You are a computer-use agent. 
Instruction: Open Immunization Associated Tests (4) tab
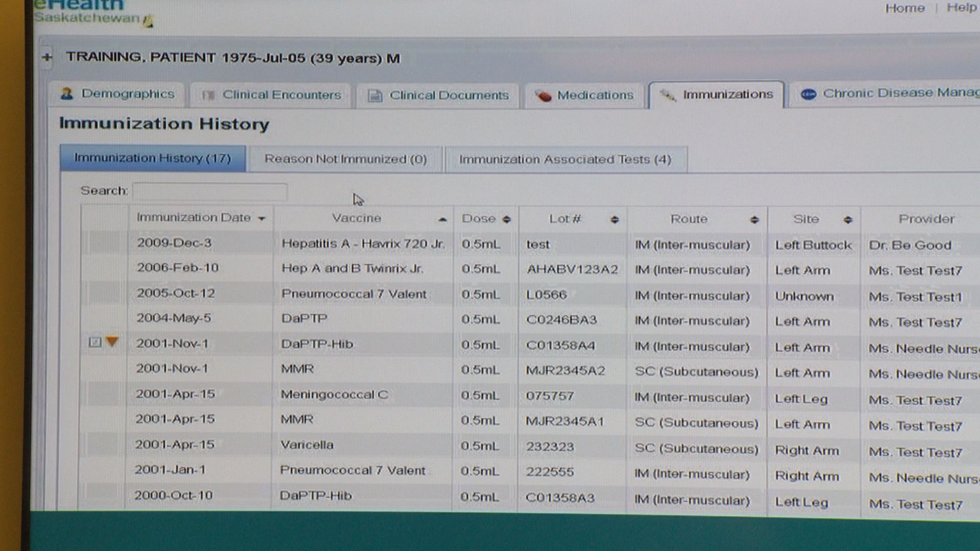pos(565,160)
